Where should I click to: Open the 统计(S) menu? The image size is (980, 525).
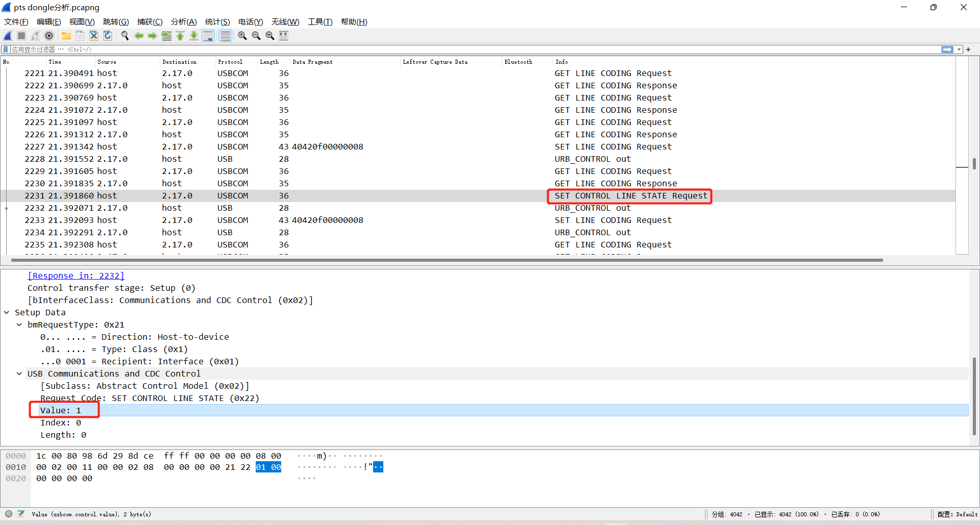point(217,22)
